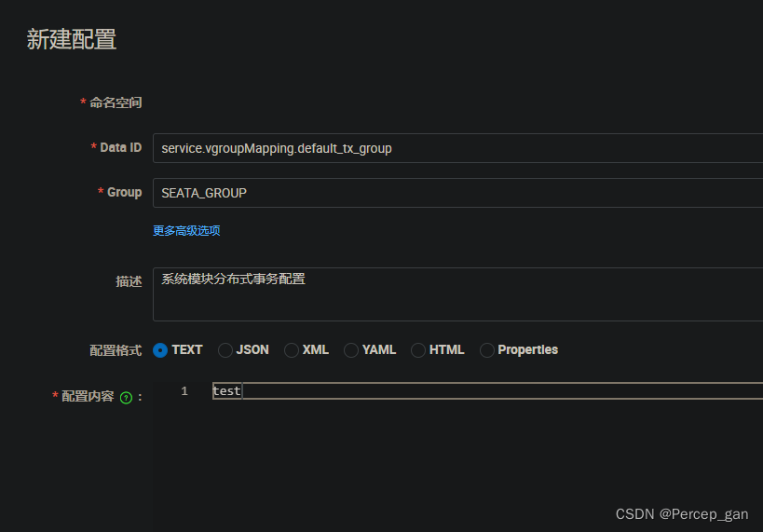
Task: Place cursor in code editor line with test
Action: click(x=487, y=390)
